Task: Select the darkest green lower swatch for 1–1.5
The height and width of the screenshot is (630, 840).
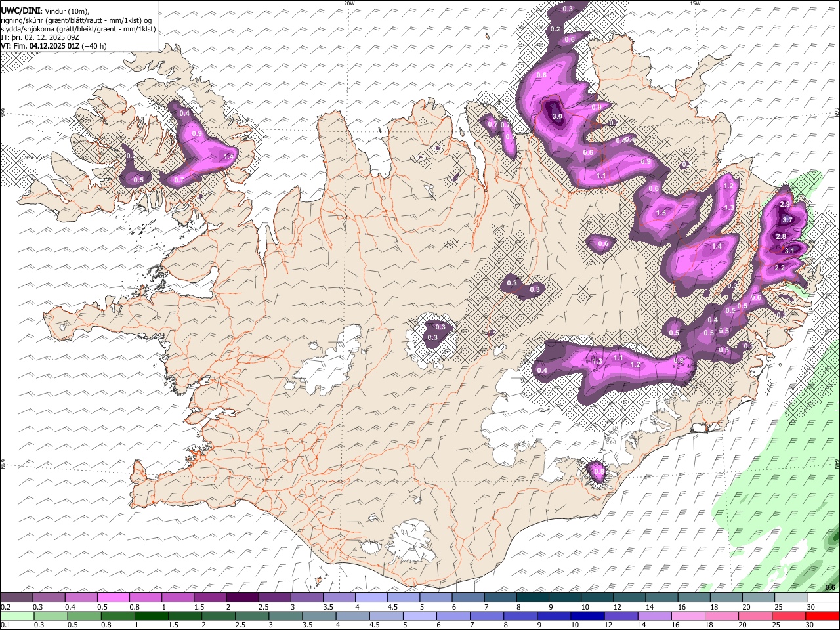Action: point(152,616)
